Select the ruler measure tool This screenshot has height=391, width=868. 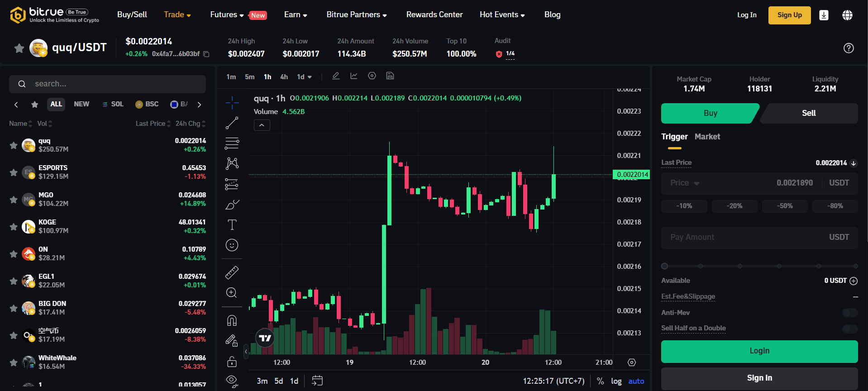(x=232, y=272)
